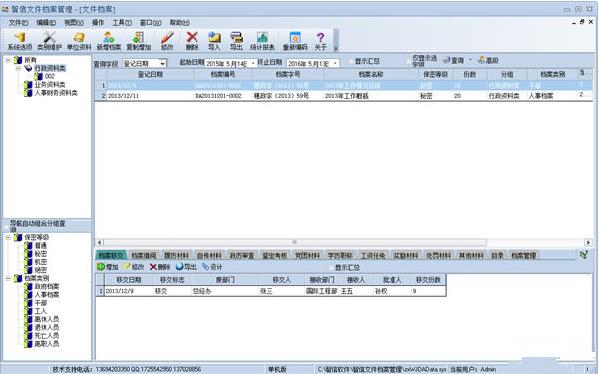Switch to 档案管理 tab
Viewport: 599px width, 374px height.
pos(523,256)
